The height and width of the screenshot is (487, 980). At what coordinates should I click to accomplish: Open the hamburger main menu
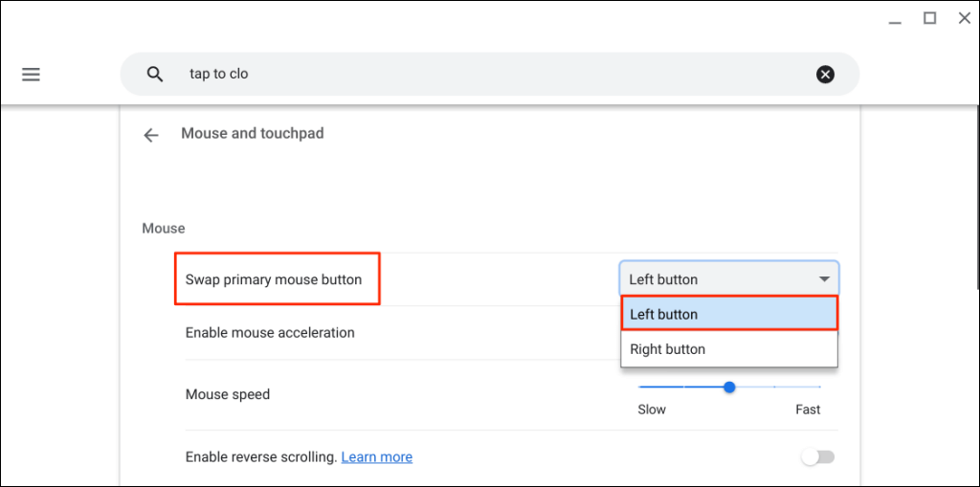tap(31, 74)
